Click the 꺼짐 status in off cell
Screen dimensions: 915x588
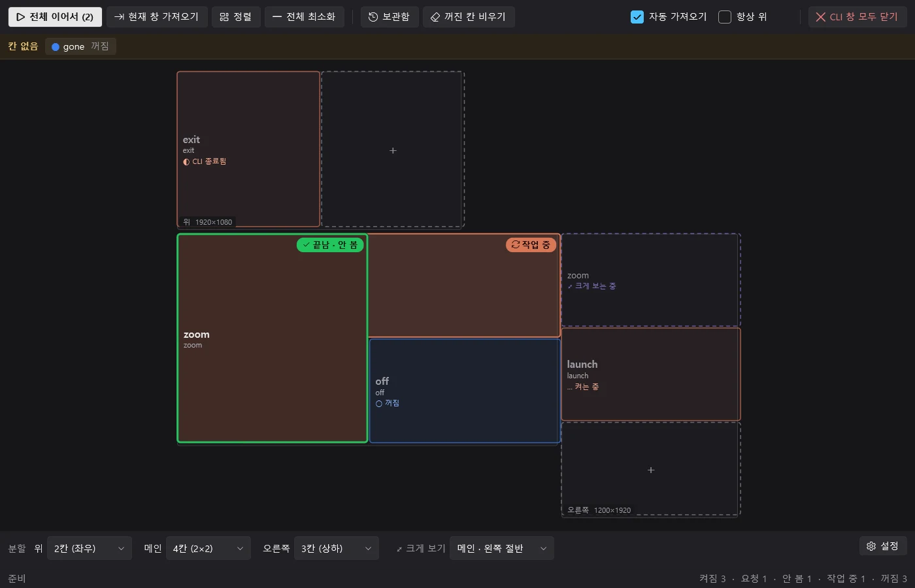click(388, 403)
